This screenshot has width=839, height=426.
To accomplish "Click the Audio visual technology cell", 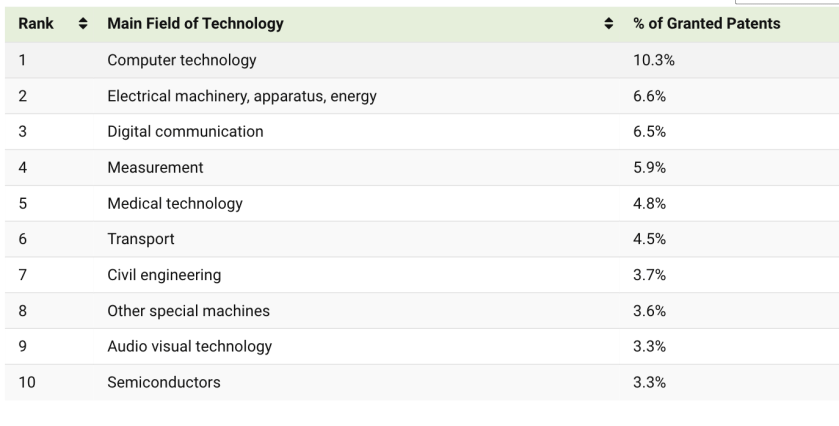I will (x=189, y=347).
